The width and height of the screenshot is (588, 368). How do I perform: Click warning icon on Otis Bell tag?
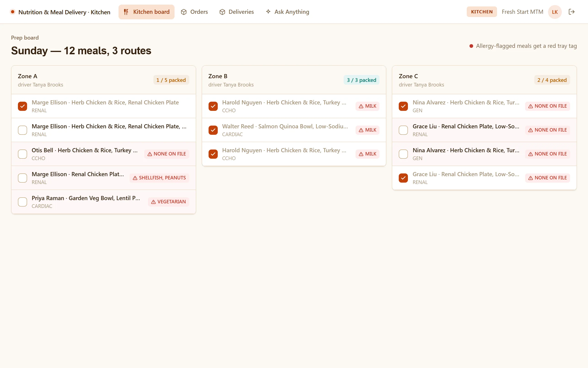pos(150,154)
